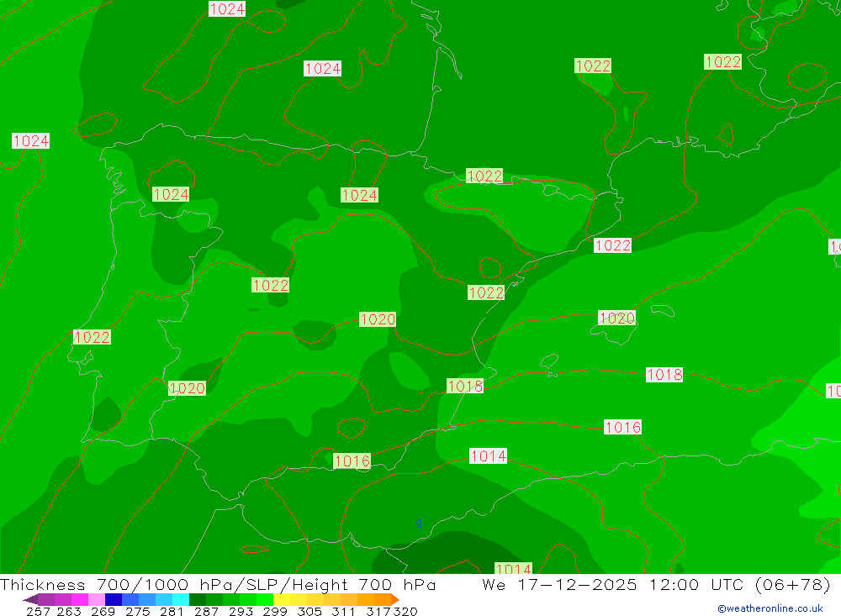Image resolution: width=841 pixels, height=616 pixels.
Task: Select the darkest green legend swatch
Action: tap(198, 599)
